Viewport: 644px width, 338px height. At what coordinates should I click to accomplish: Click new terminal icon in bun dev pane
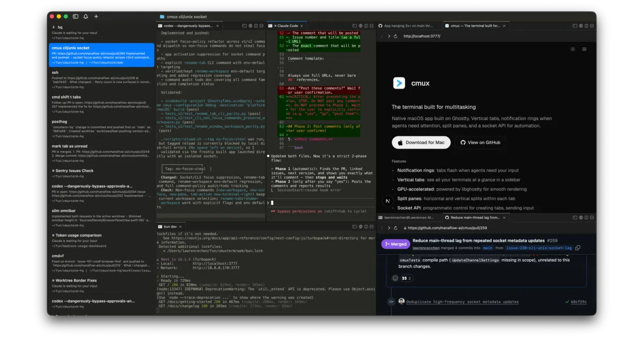click(355, 226)
